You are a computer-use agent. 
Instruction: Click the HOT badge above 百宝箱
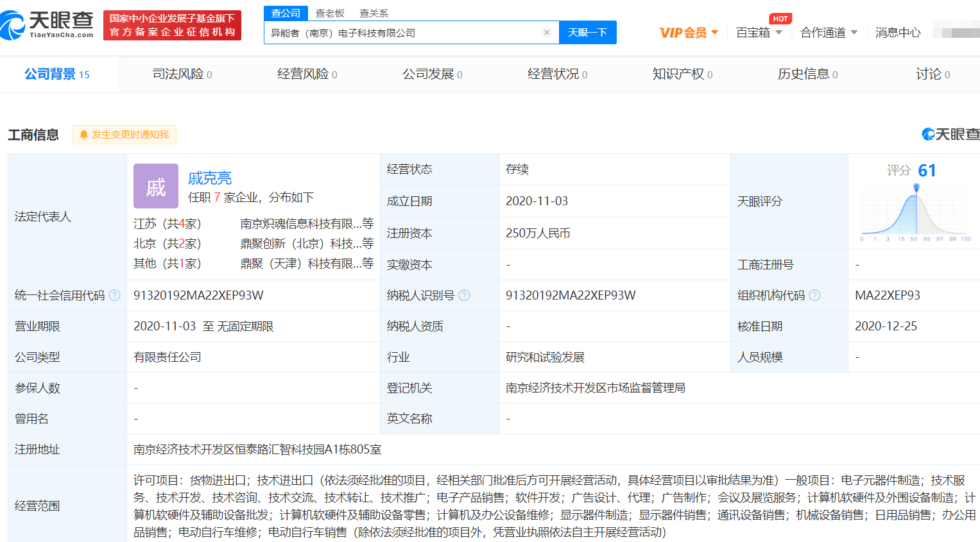tap(780, 19)
